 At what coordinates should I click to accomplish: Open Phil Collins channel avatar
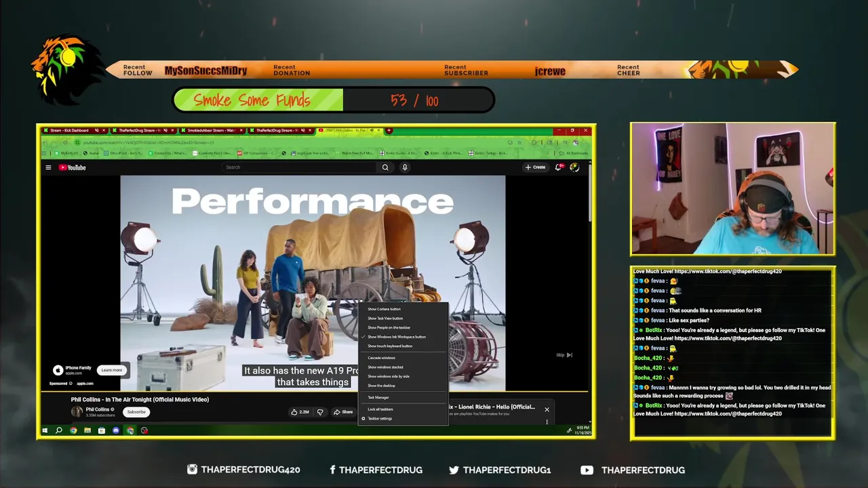(77, 411)
